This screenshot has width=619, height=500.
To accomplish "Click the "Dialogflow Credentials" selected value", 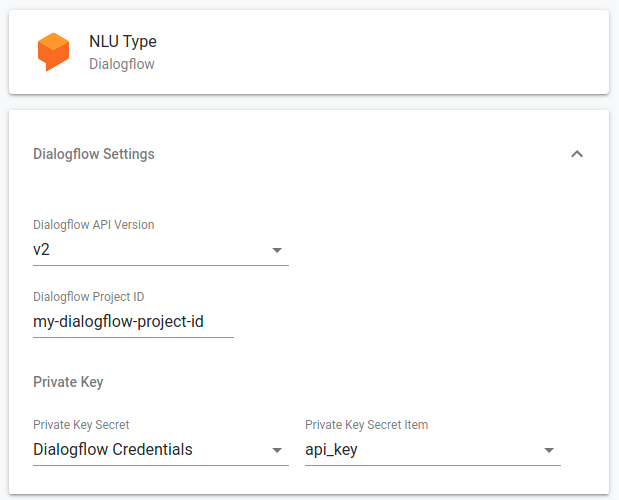I will (x=113, y=450).
